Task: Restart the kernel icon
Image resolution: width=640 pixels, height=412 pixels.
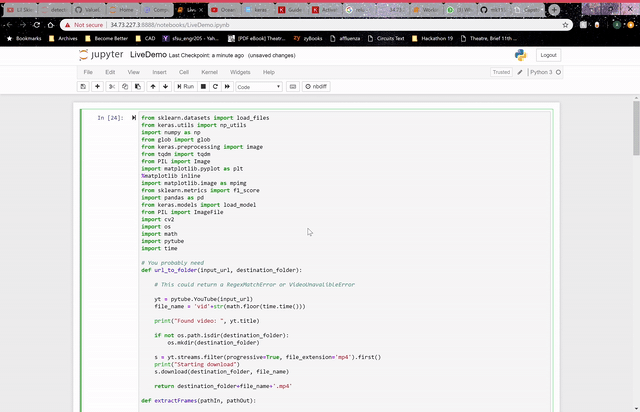Action: 215,87
